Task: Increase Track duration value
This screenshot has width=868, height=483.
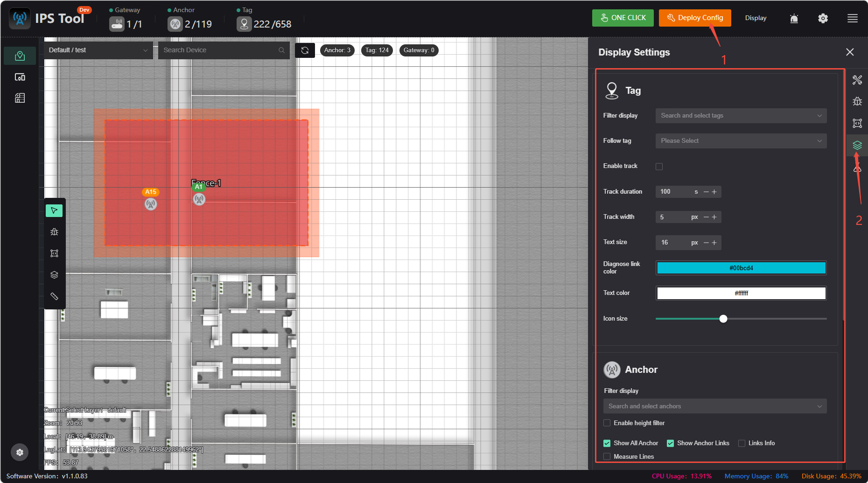Action: point(714,192)
